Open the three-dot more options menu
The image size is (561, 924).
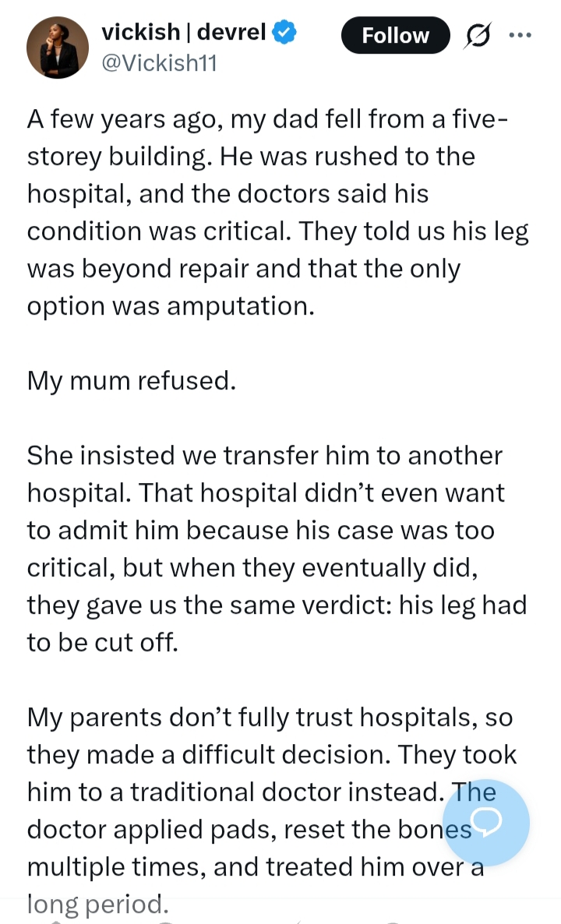coord(520,35)
